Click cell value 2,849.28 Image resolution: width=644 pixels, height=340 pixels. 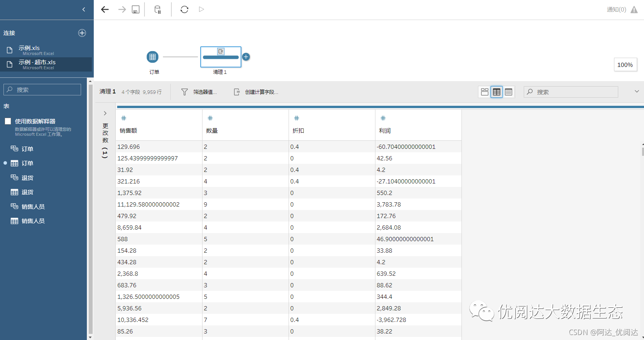coord(389,308)
